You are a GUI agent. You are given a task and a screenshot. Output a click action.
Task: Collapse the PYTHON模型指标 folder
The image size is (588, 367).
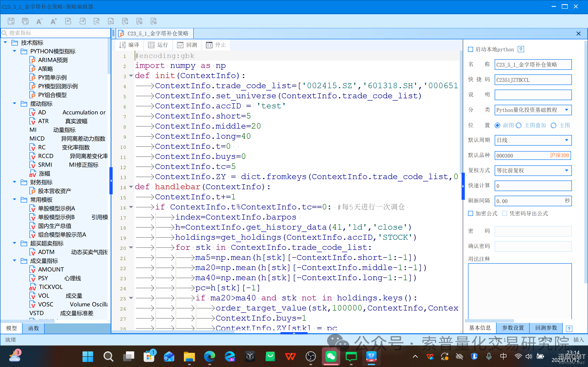(14, 51)
